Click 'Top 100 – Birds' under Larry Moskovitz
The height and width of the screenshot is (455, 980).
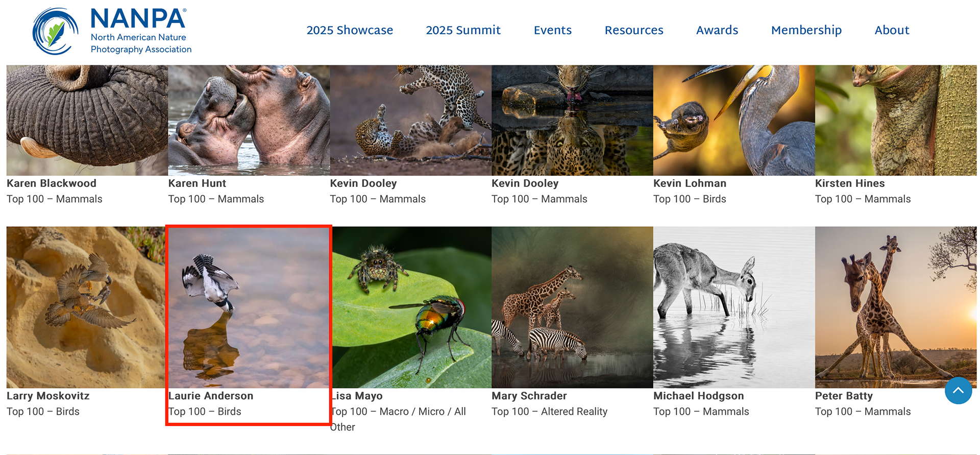(x=43, y=412)
